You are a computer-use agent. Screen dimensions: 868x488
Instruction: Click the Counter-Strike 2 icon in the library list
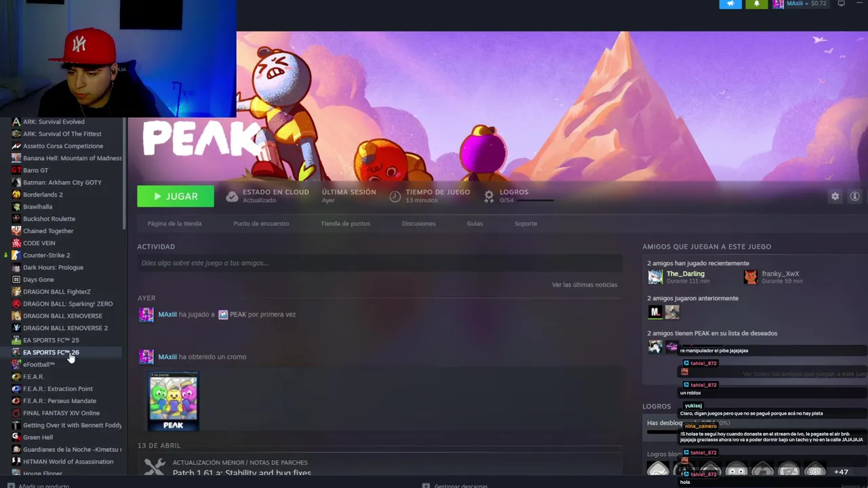(x=16, y=256)
